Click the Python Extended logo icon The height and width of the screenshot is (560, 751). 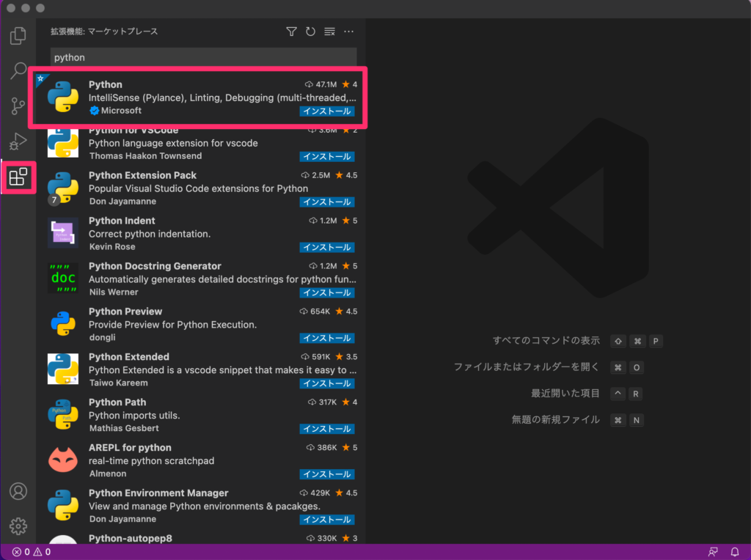click(x=63, y=369)
